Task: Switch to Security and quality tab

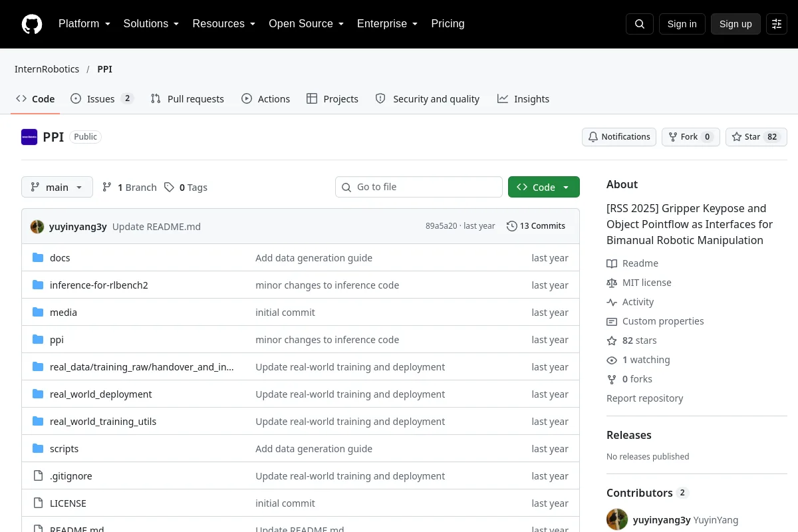Action: [x=427, y=99]
